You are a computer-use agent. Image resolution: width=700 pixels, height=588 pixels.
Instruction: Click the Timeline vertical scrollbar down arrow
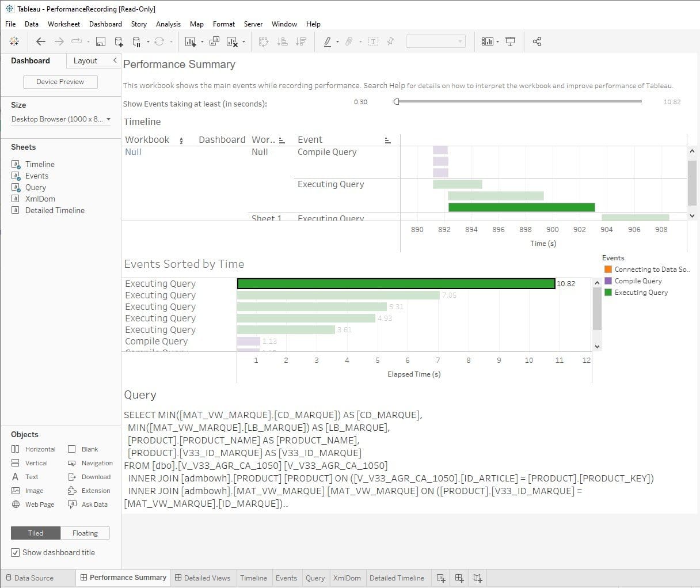coord(692,216)
